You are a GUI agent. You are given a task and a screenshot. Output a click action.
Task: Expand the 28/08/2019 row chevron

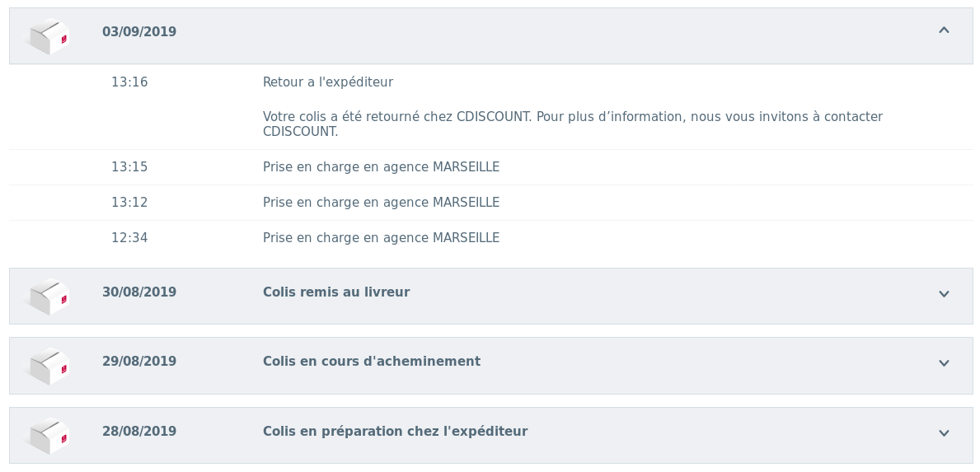[944, 433]
